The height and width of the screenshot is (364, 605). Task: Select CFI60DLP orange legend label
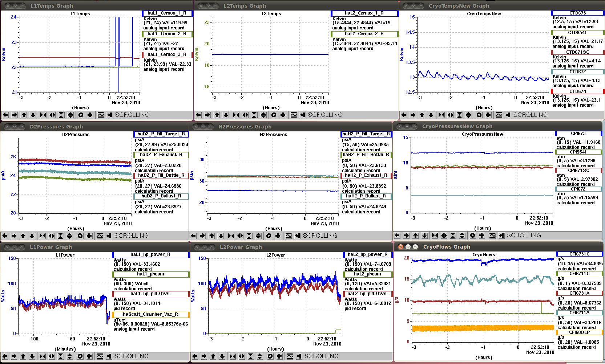[x=579, y=332]
